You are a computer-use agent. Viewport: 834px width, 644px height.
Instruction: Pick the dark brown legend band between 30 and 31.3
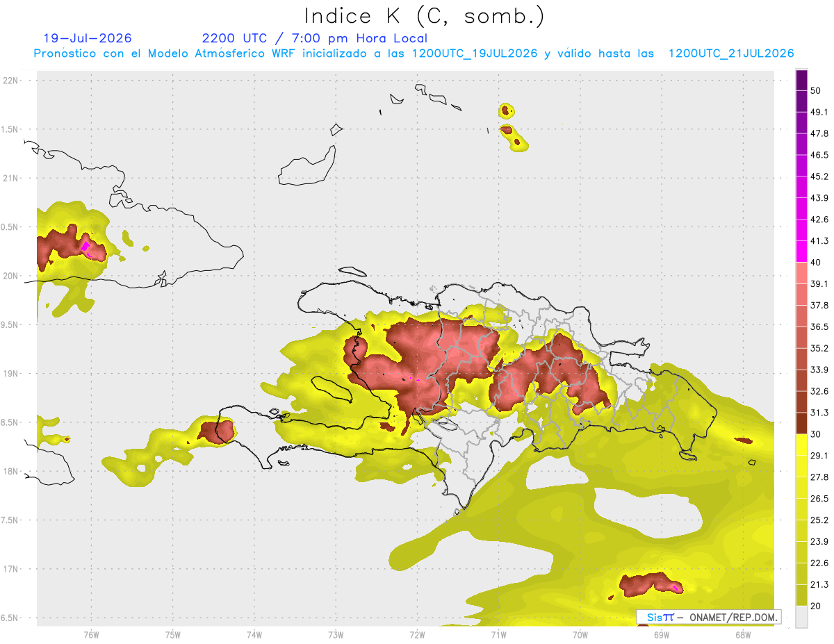pyautogui.click(x=802, y=424)
